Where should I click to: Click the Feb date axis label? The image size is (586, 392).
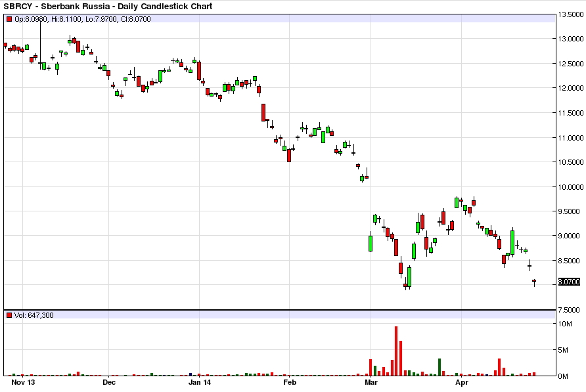pos(290,382)
